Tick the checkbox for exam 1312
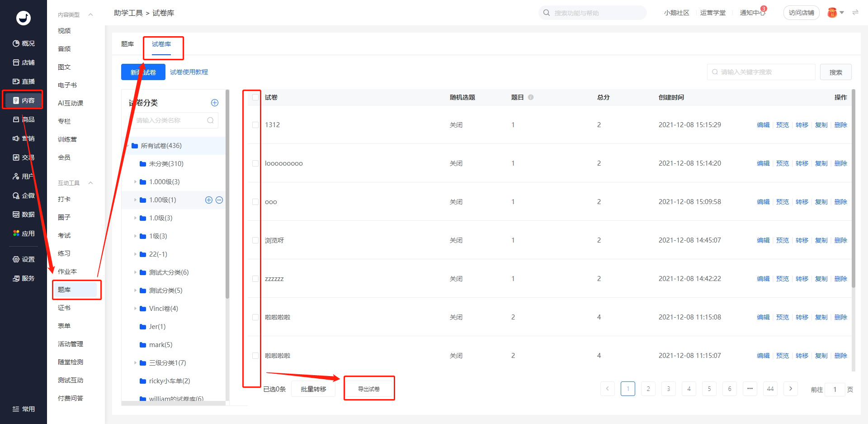Screen dimensions: 868x424 255,125
